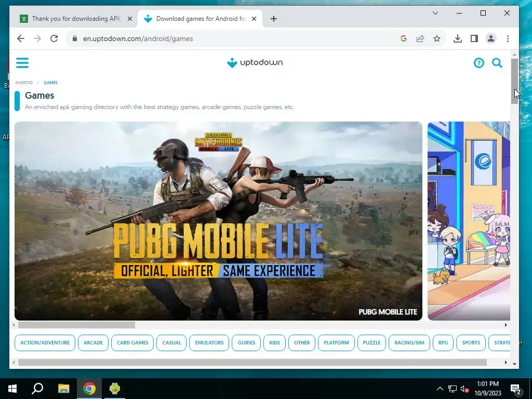Close the 'Download games for Android' tab
This screenshot has width=532, height=399.
point(254,19)
